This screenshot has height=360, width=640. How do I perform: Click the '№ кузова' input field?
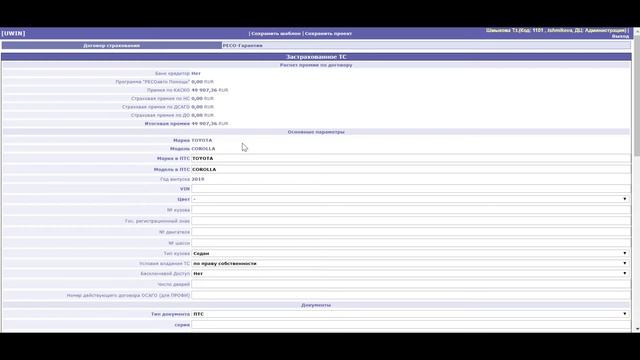(411, 210)
